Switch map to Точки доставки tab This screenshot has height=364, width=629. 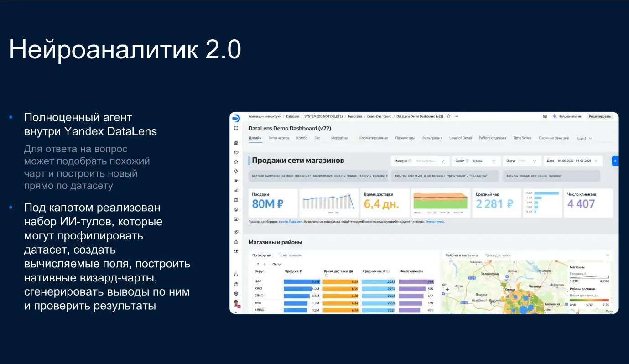[498, 255]
